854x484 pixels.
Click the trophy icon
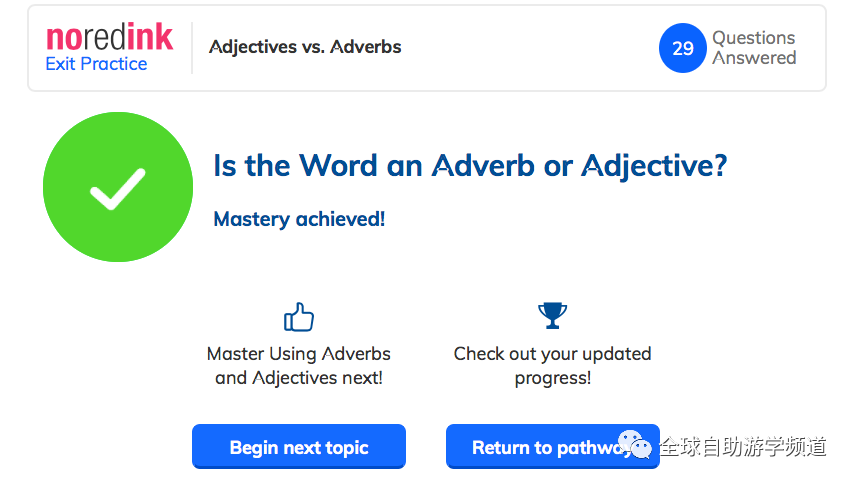click(x=552, y=316)
